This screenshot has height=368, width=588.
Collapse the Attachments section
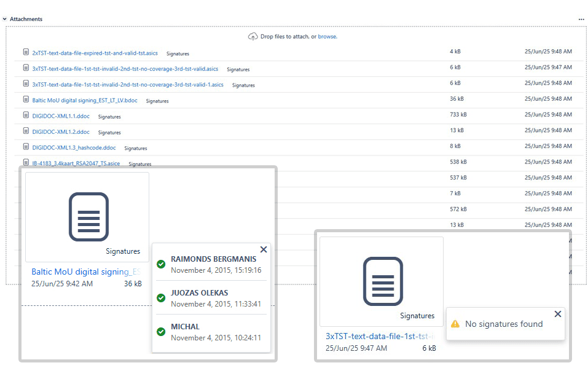point(5,19)
